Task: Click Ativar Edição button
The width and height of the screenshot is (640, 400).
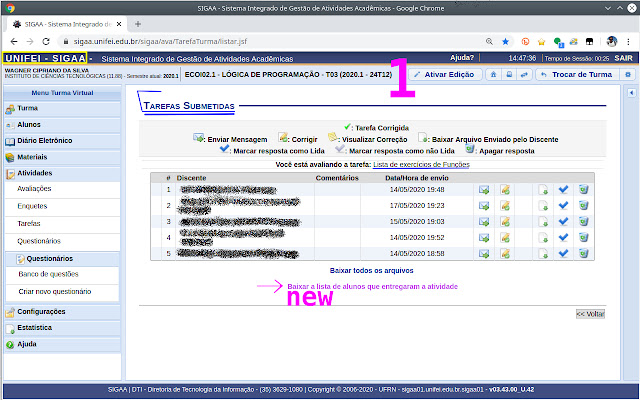Action: coord(445,75)
